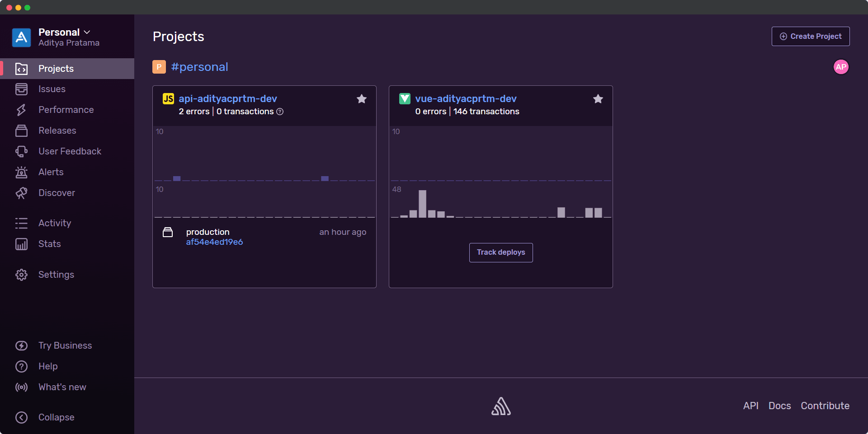
Task: Click the Vue platform icon on vue project
Action: (x=405, y=98)
